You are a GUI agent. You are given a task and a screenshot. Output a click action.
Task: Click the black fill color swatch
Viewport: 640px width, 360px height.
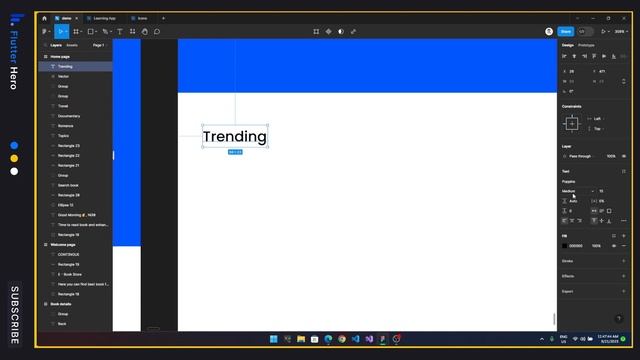click(564, 246)
